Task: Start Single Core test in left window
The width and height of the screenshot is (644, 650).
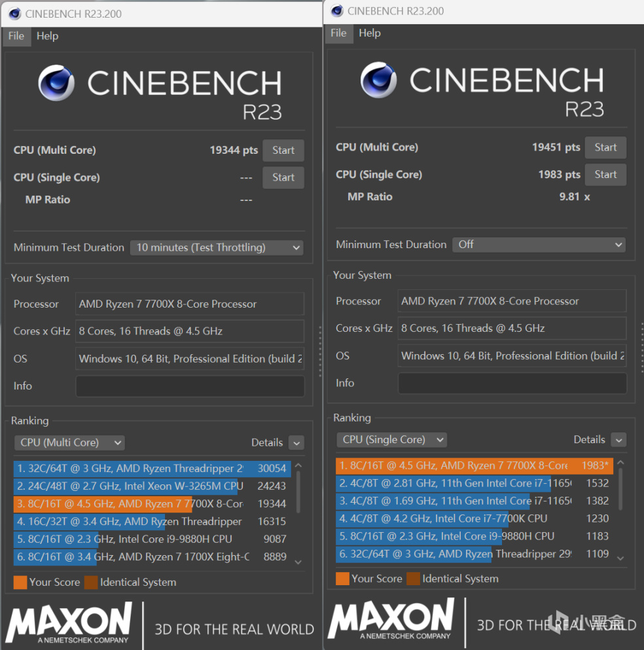Action: [283, 177]
